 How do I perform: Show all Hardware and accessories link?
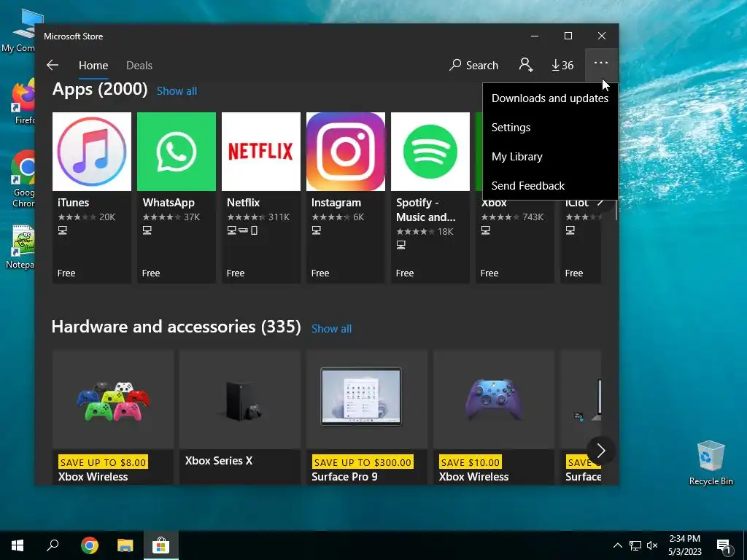(331, 329)
